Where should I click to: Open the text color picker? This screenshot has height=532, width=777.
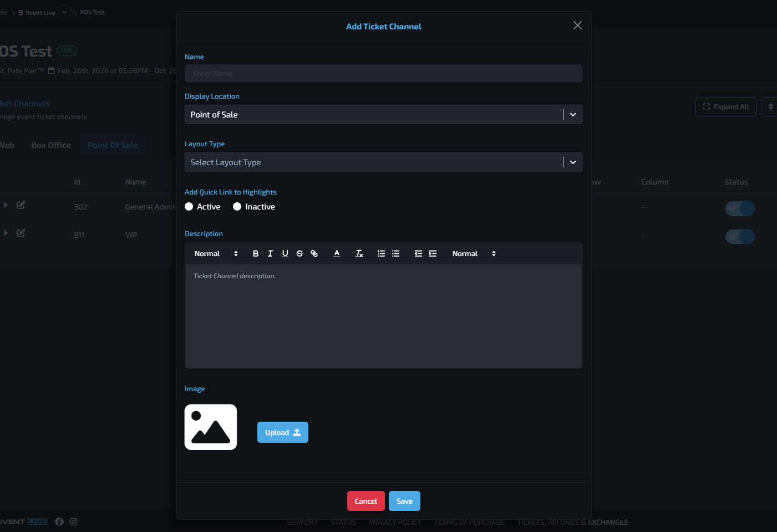pos(337,254)
